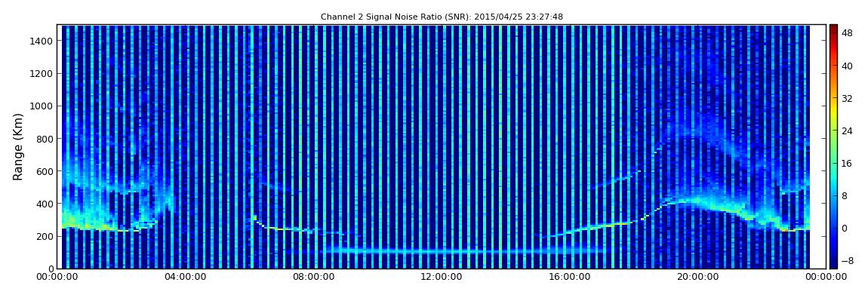Click the 600 y-axis tick label
The width and height of the screenshot is (868, 307).
tap(45, 171)
